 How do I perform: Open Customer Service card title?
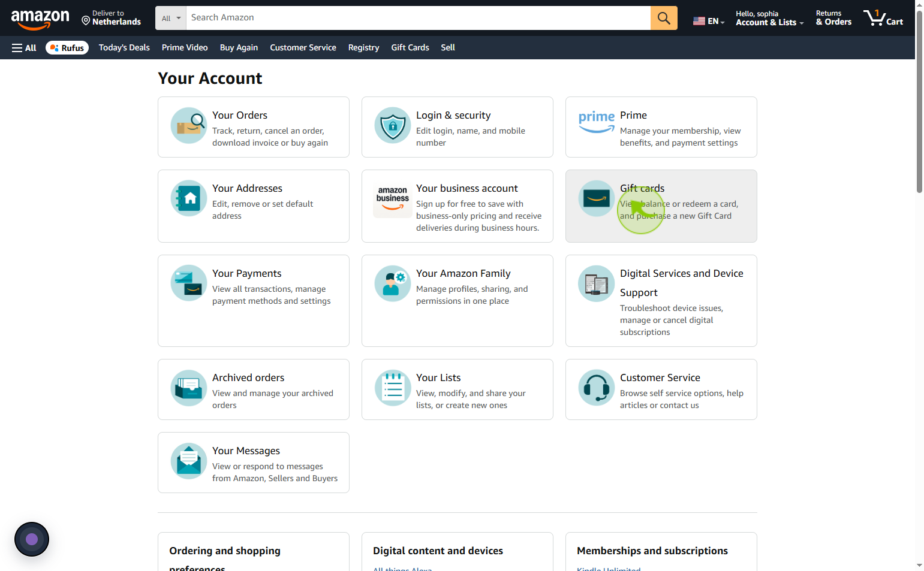660,377
